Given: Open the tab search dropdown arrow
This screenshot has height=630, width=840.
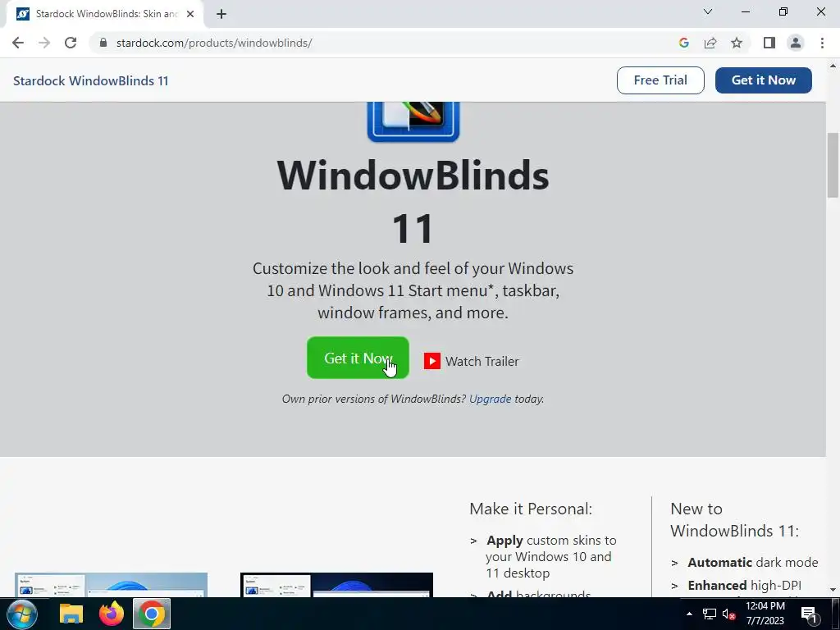Looking at the screenshot, I should [x=708, y=11].
